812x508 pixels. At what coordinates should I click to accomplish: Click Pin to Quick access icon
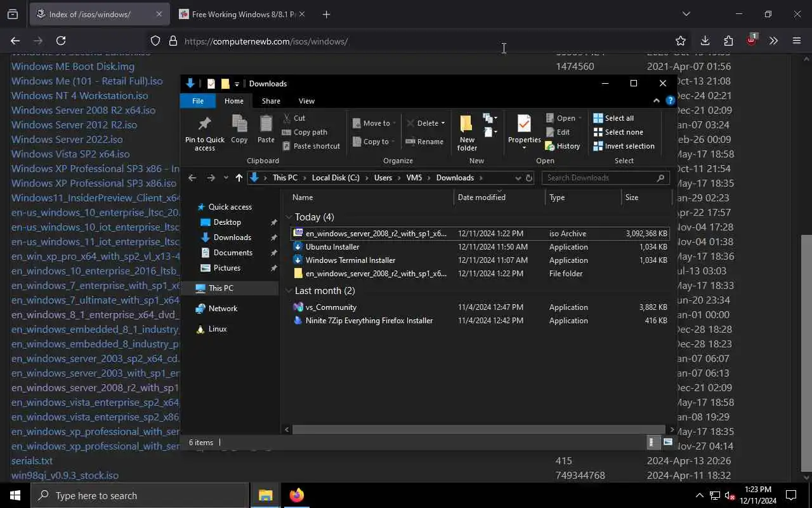[204, 133]
